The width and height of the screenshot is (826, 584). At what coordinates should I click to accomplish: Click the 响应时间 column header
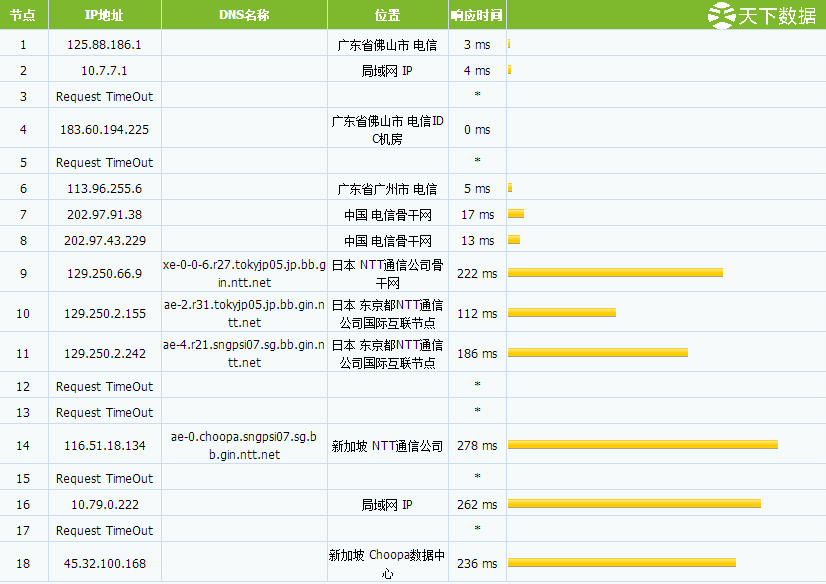tap(477, 15)
